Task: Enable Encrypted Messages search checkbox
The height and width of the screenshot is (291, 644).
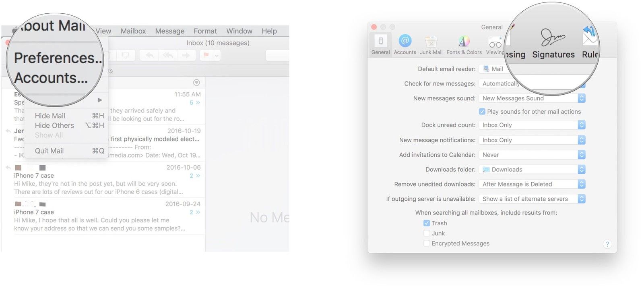Action: click(427, 243)
